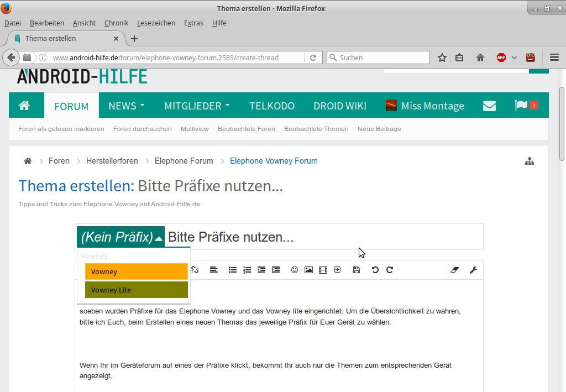This screenshot has height=392, width=566.
Task: Click the red face add-on icon
Action: [531, 58]
